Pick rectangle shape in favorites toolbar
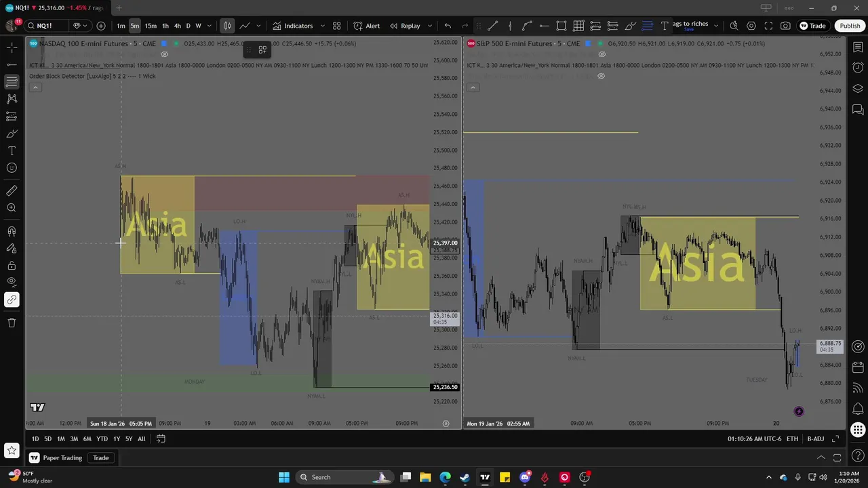This screenshot has width=868, height=488. point(561,26)
